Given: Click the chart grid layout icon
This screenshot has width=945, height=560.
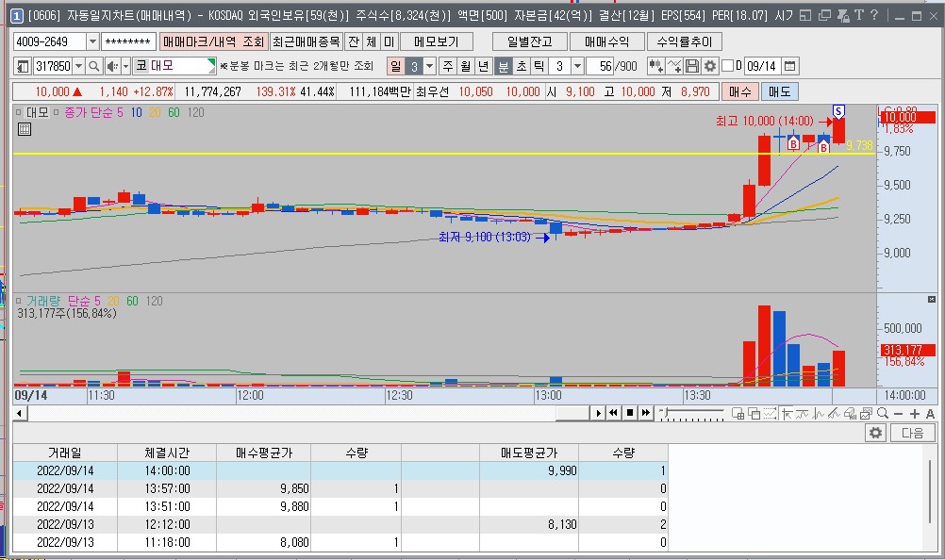Looking at the screenshot, I should (738, 413).
